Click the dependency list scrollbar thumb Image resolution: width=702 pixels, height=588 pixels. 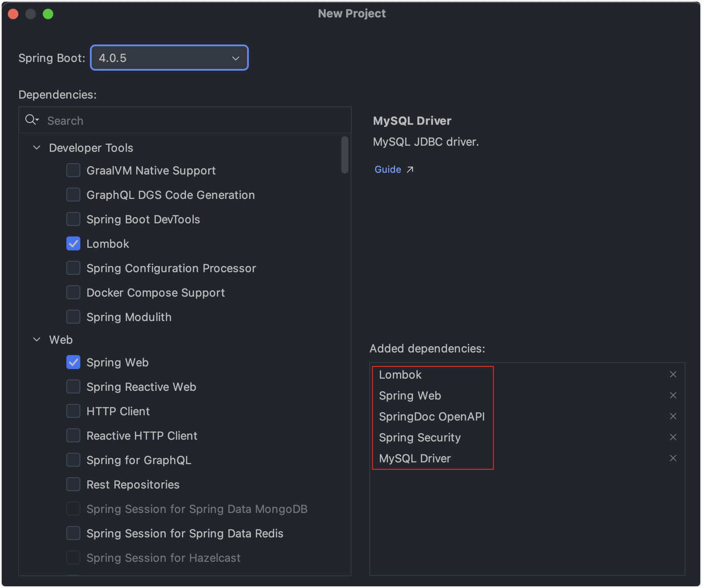(x=345, y=155)
